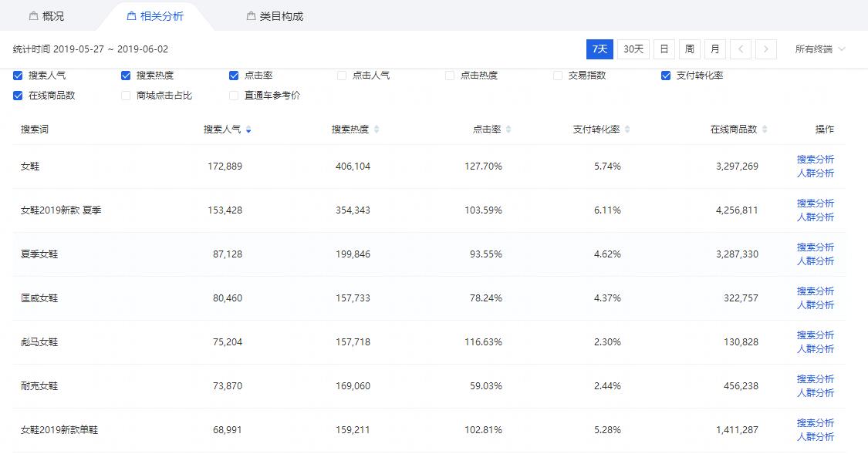Click the sort icon beside 支付转化率
This screenshot has height=454, width=868.
627,130
